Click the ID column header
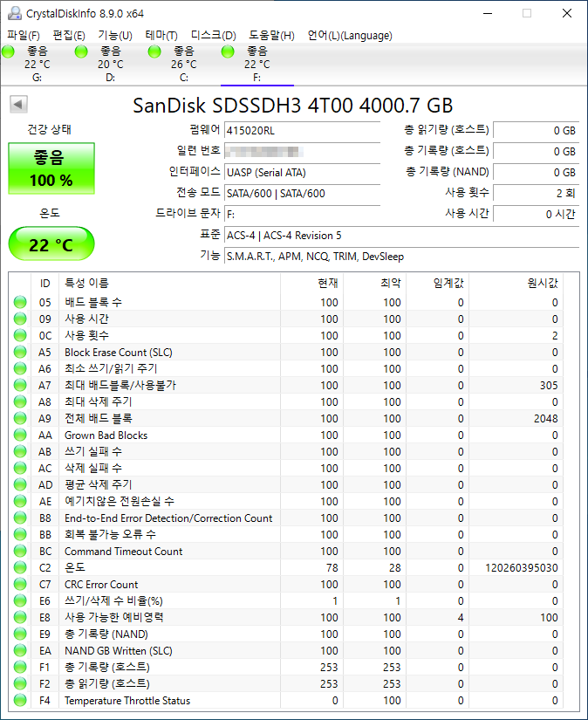The height and width of the screenshot is (720, 588). (x=44, y=284)
